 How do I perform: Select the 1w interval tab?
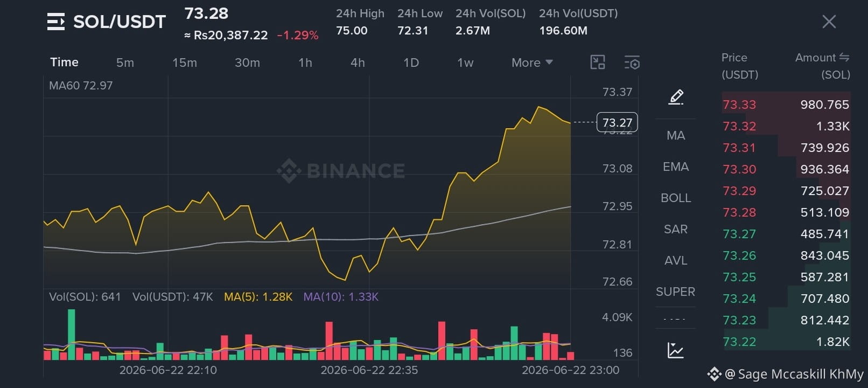(x=465, y=63)
